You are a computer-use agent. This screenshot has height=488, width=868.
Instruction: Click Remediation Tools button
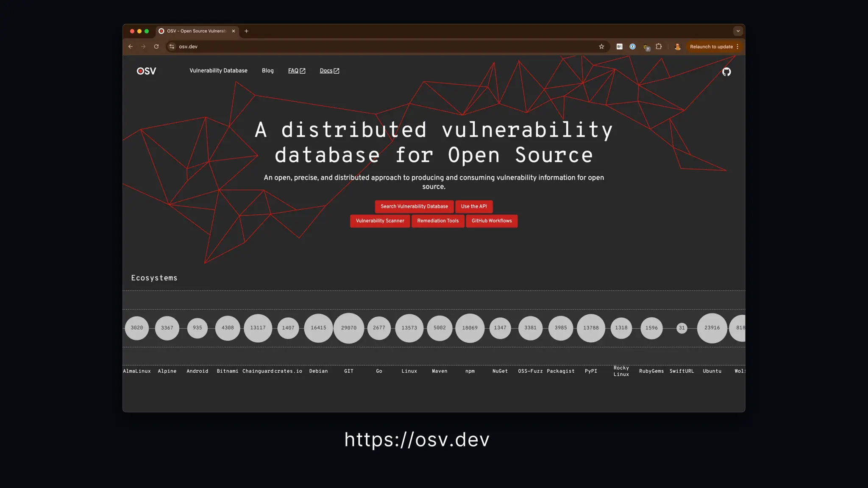(x=438, y=221)
